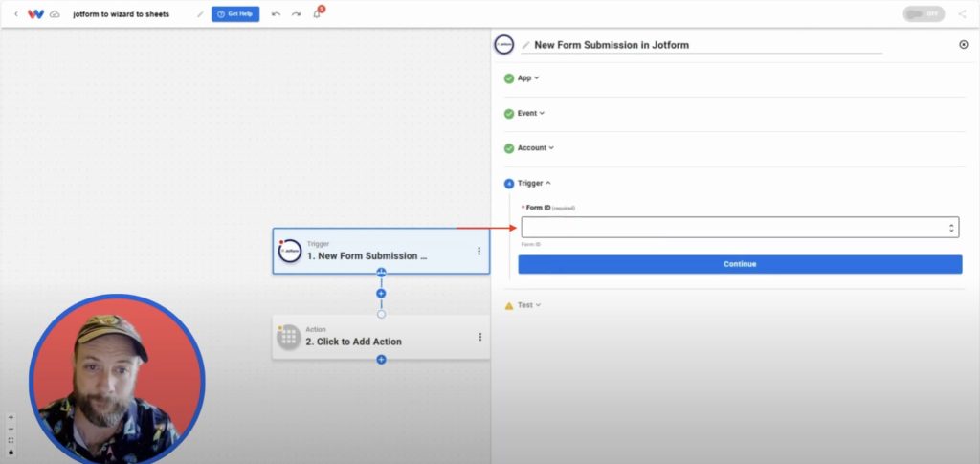The height and width of the screenshot is (464, 980).
Task: Click the plus button below the action node
Action: coord(381,360)
